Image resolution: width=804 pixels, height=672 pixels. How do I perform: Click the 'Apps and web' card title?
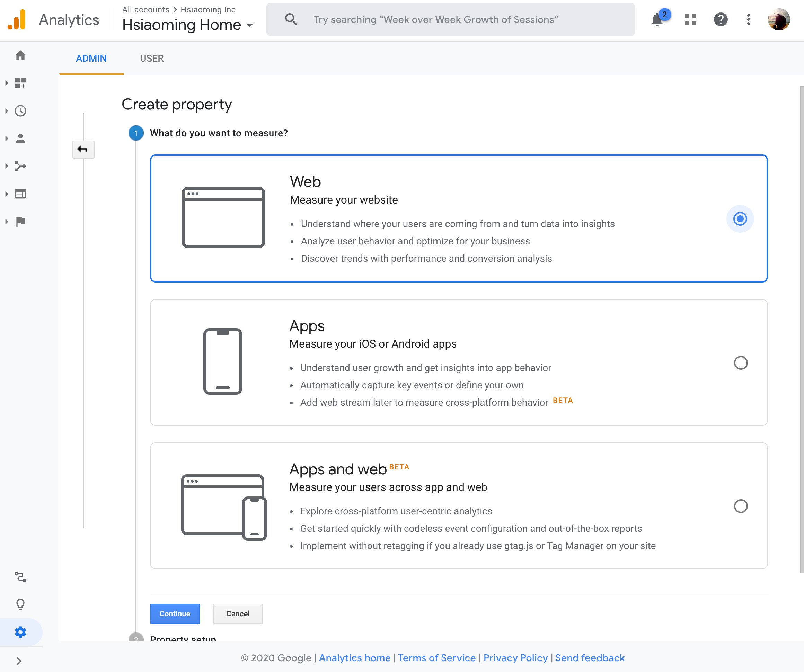(x=338, y=469)
